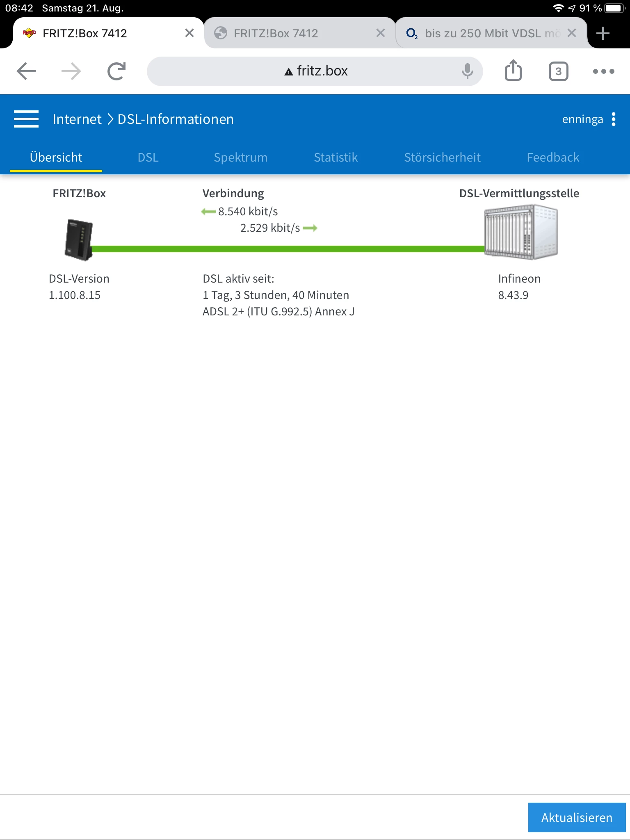Screen dimensions: 630x840
Task: Open the Spektrum tab
Action: click(241, 157)
